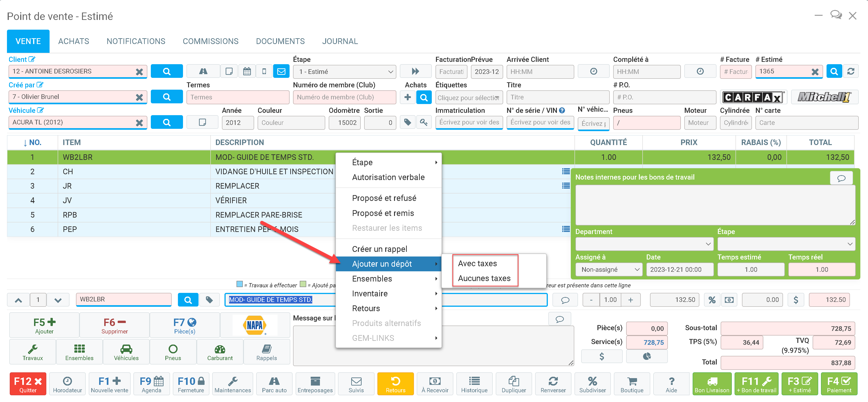The height and width of the screenshot is (402, 868).
Task: Click the NAPA parts catalog icon
Action: [x=255, y=325]
